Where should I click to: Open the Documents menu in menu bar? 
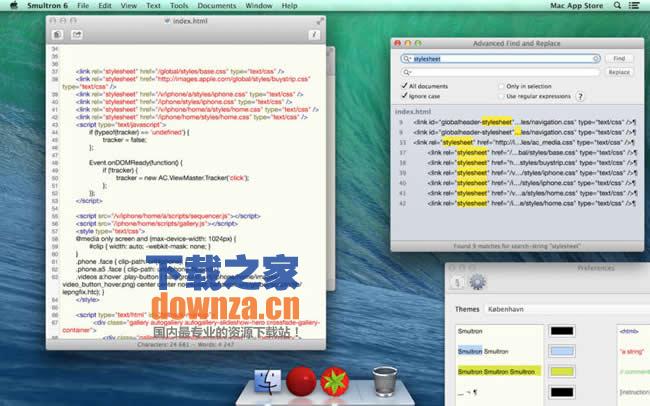pyautogui.click(x=216, y=6)
